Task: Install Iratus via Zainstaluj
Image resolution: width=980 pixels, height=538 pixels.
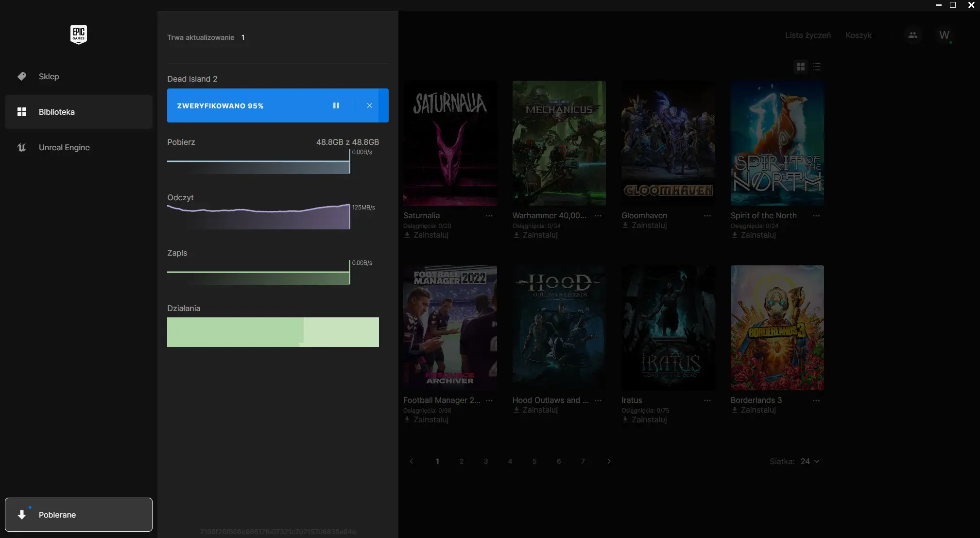Action: [644, 419]
